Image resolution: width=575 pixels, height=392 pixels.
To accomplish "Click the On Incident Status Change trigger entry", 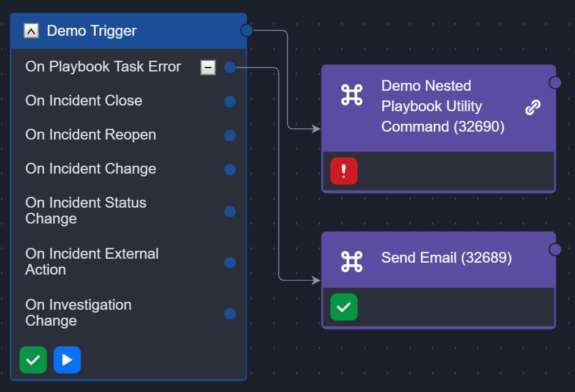I will pos(86,210).
